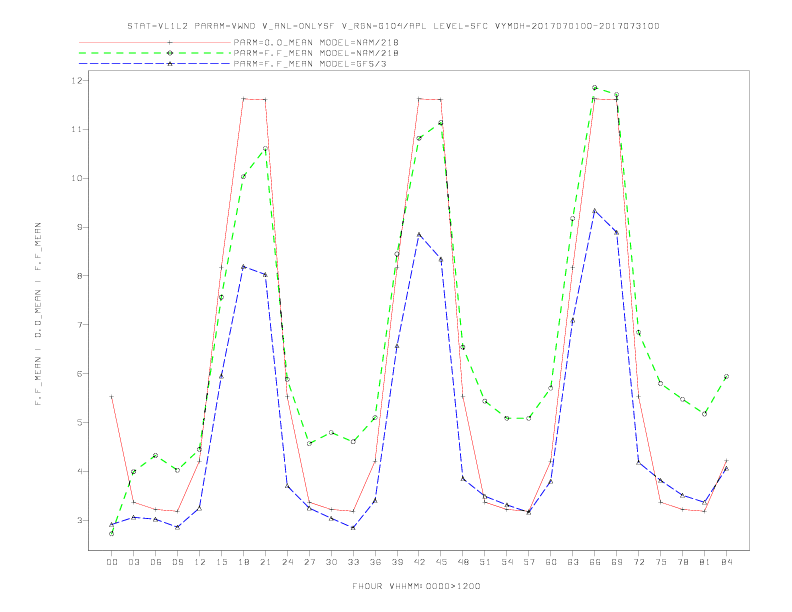Click x-axis tick label 39

[397, 562]
